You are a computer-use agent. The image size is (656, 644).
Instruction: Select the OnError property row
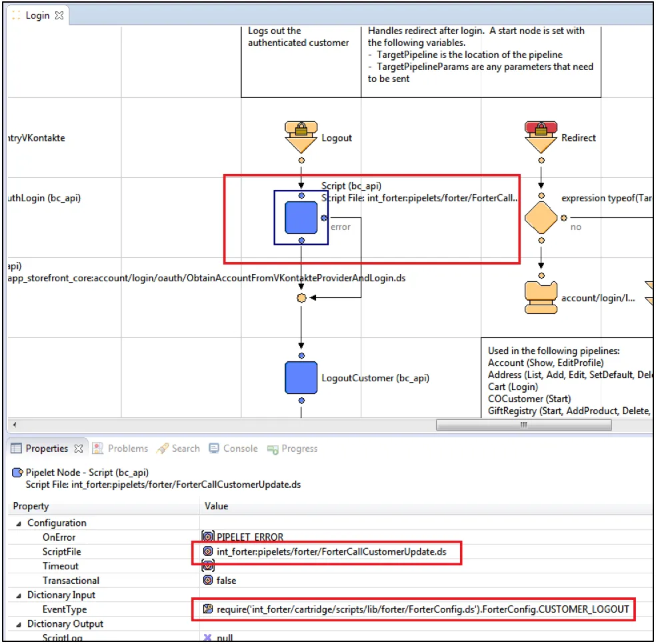tap(330, 537)
